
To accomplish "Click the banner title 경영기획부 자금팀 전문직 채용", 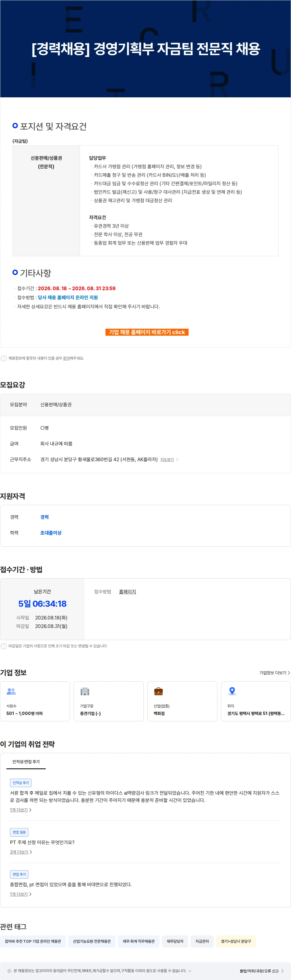I will click(x=146, y=49).
